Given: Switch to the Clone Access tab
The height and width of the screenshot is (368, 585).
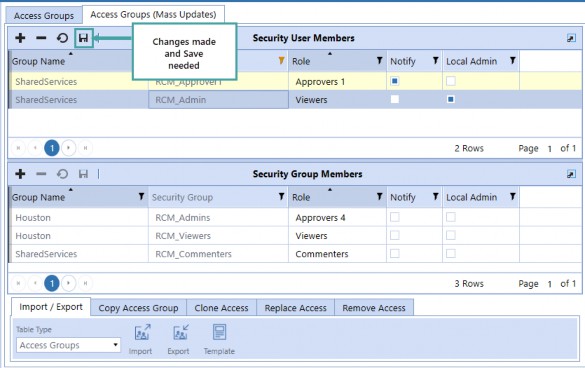Looking at the screenshot, I should pos(221,308).
